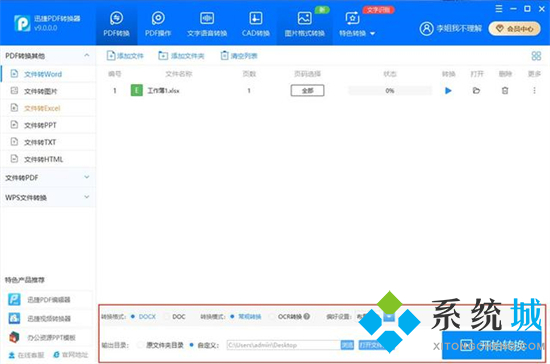Click the 0% progress bar for 工作簿1.xlsx
The image size is (550, 364).
(x=390, y=90)
